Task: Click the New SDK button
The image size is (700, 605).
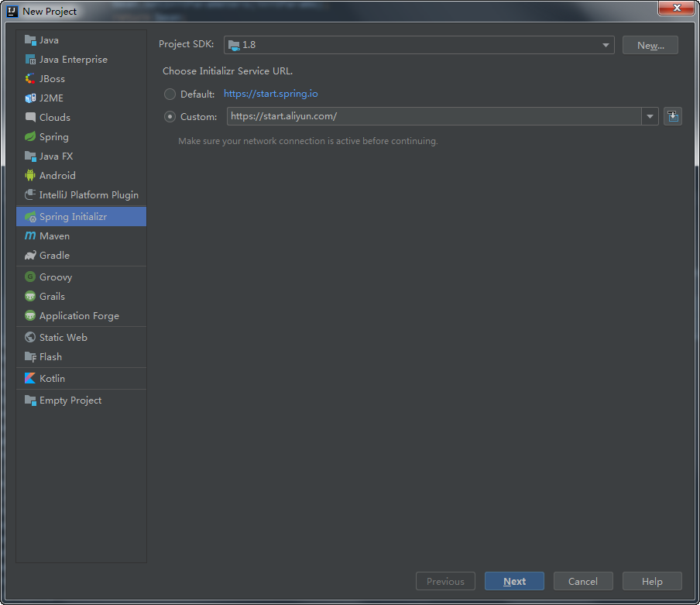Action: 650,45
